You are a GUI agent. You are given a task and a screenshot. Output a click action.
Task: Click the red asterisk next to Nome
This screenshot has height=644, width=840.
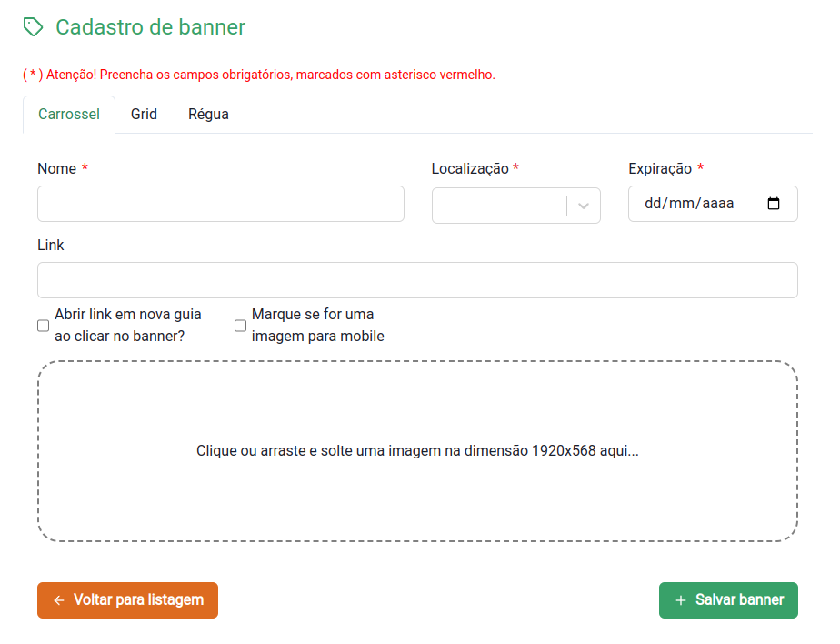pyautogui.click(x=85, y=167)
